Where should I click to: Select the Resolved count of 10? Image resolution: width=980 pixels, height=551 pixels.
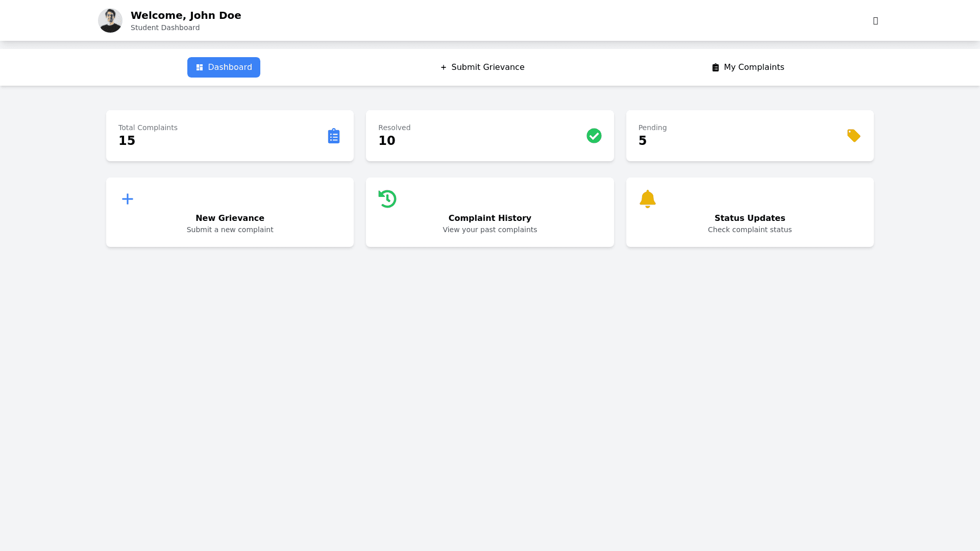click(386, 141)
